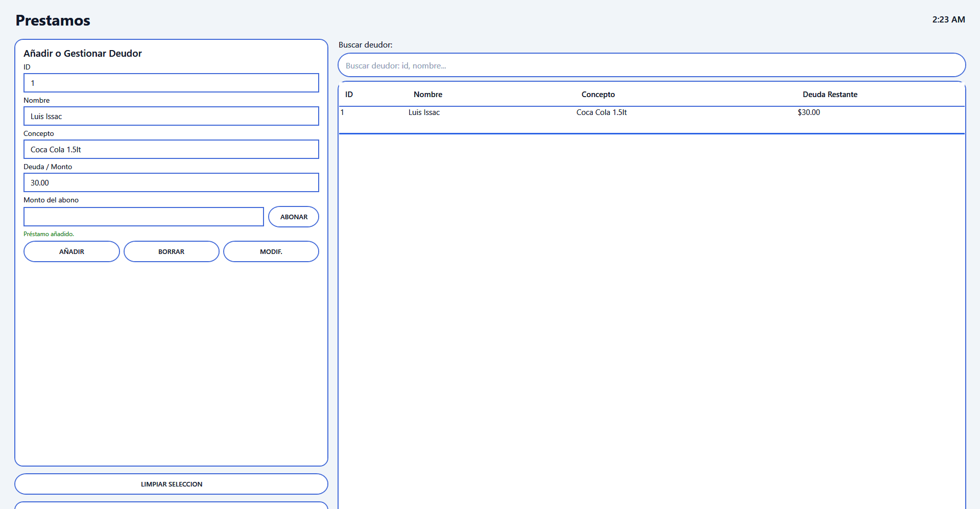Click the LIMPIAR SELECCION button
This screenshot has height=509, width=980.
pos(172,484)
